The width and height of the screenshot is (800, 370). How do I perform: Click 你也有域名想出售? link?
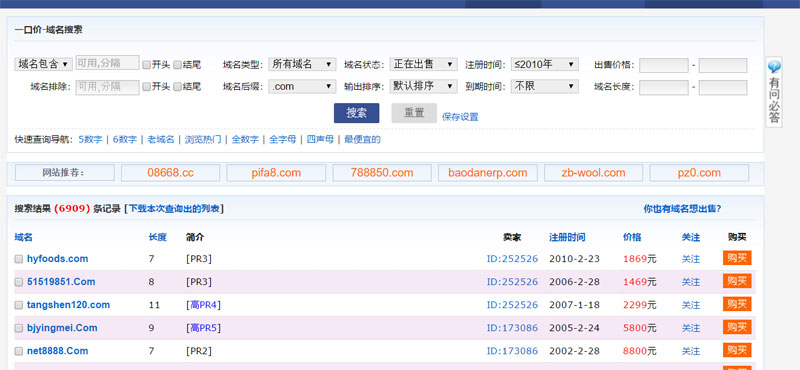click(x=682, y=209)
